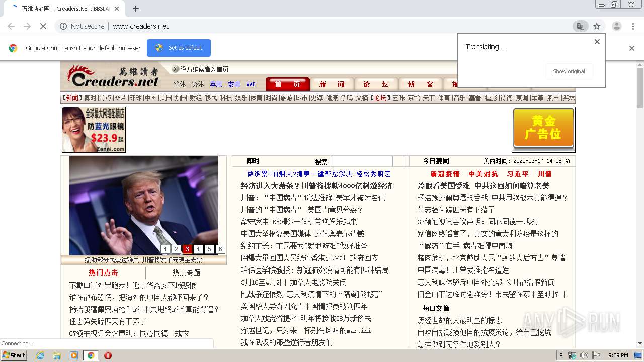Image resolution: width=644 pixels, height=362 pixels.
Task: Click the search input field next to 搜索
Action: pyautogui.click(x=361, y=161)
